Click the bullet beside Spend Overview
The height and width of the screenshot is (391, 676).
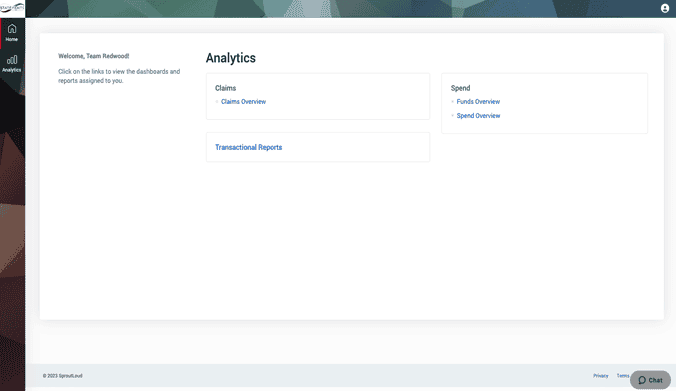coord(452,116)
